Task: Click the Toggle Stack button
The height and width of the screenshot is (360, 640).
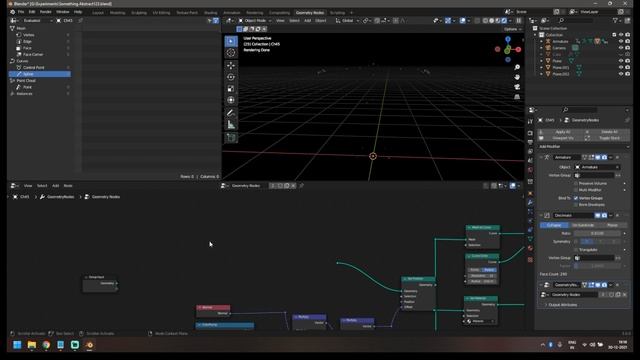Action: [x=609, y=138]
